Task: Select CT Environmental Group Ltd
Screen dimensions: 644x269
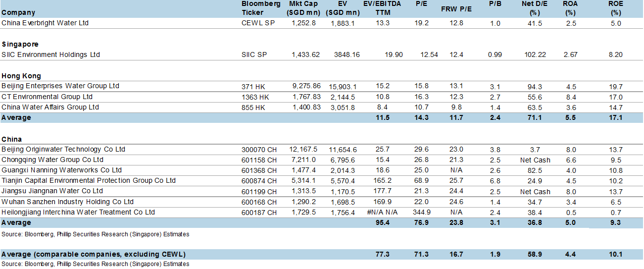Action: [47, 97]
